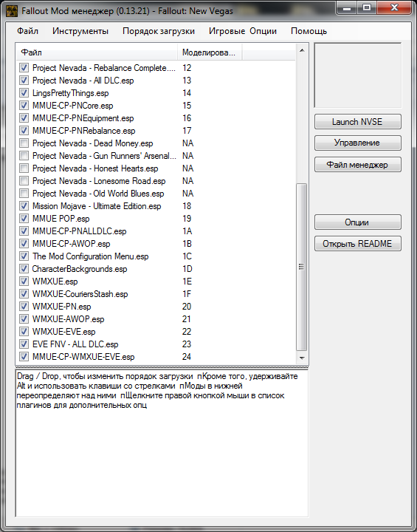Uncheck MMUE-CP-PNEquipment.esp checkbox
The width and height of the screenshot is (417, 532).
coord(24,118)
